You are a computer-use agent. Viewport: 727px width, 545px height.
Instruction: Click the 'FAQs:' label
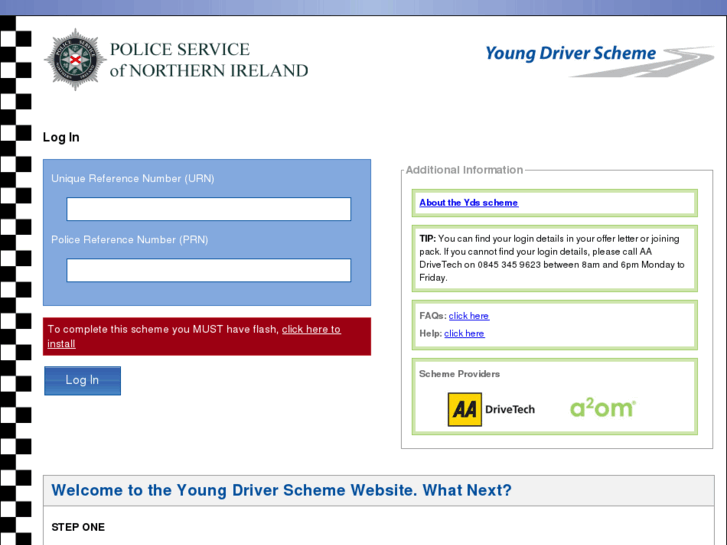click(433, 316)
